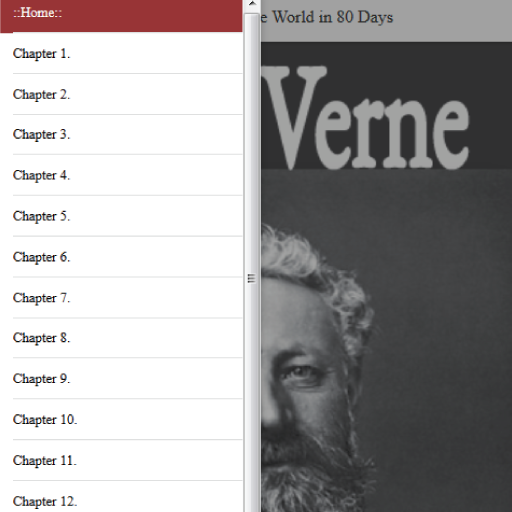The height and width of the screenshot is (512, 512).
Task: Click the eye in the portrait
Action: [x=302, y=373]
